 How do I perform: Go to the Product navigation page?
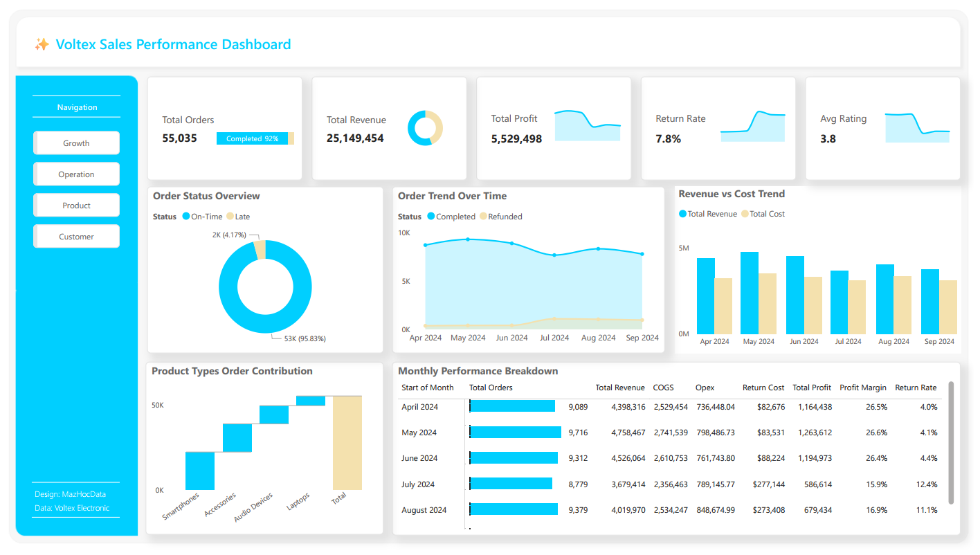coord(76,206)
